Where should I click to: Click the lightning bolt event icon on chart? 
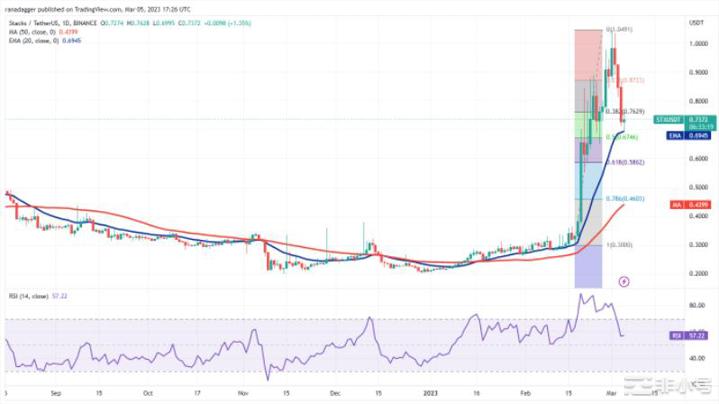click(x=625, y=282)
